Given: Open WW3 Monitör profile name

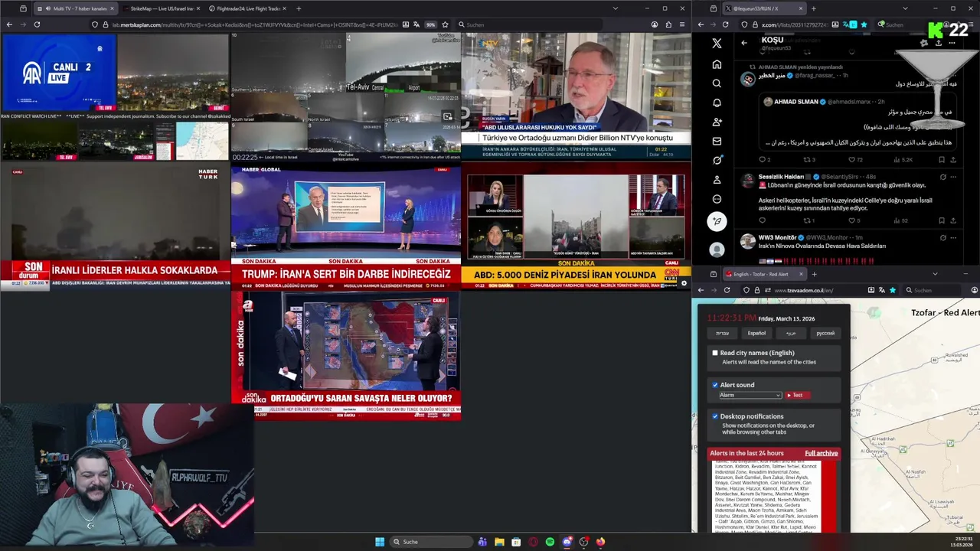Looking at the screenshot, I should point(779,237).
